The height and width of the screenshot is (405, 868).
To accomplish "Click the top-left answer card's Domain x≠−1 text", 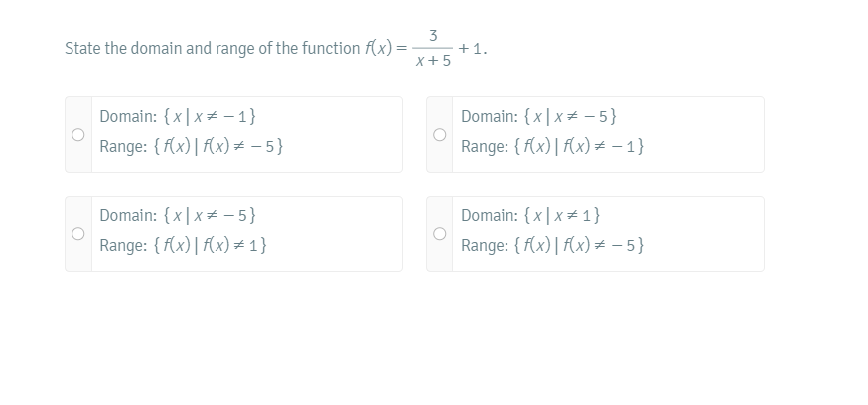I will pos(178,116).
